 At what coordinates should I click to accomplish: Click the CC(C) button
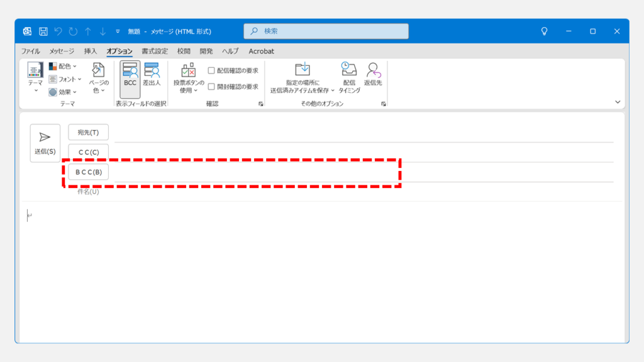point(88,152)
